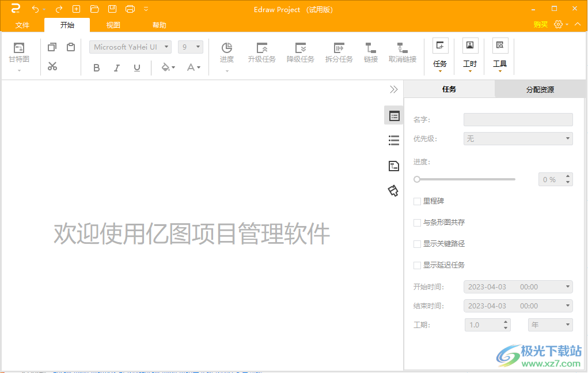Open the priority (优先级) dropdown

(518, 138)
